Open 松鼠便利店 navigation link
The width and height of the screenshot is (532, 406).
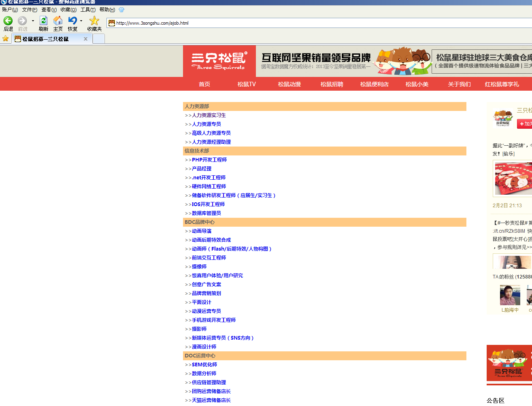pos(375,84)
